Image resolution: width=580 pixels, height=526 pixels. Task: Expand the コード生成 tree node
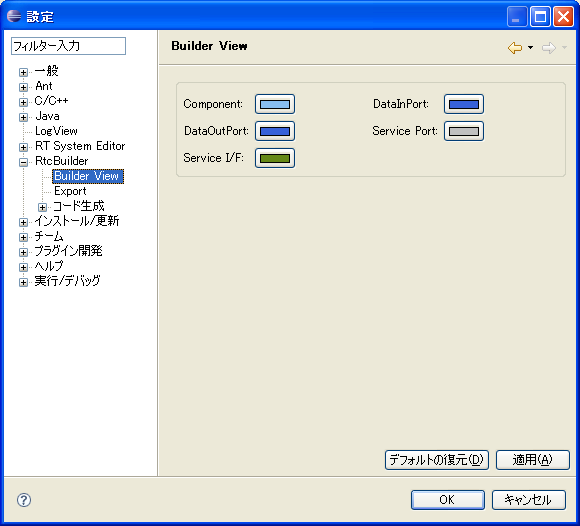coord(43,207)
